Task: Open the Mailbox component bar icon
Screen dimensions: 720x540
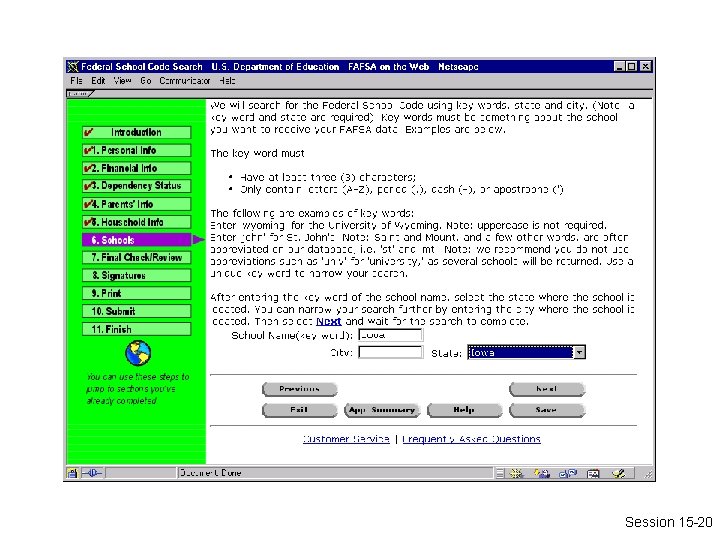Action: [542, 473]
